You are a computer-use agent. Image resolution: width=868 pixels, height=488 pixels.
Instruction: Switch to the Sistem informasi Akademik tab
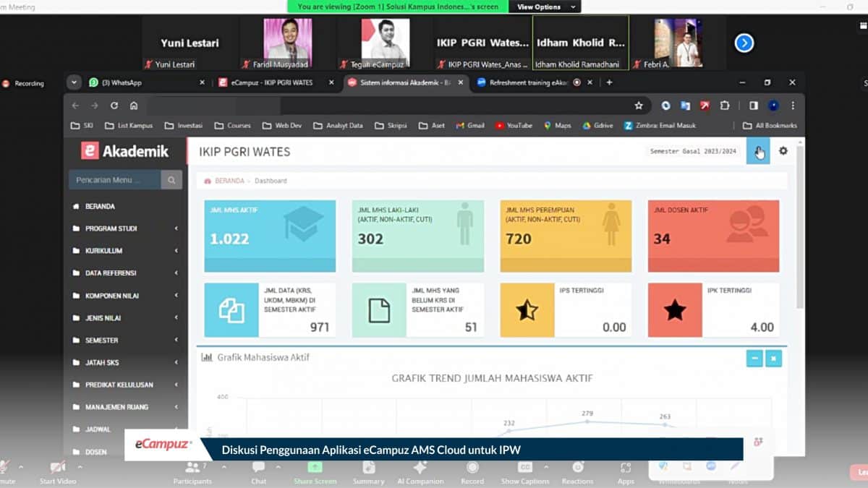401,82
